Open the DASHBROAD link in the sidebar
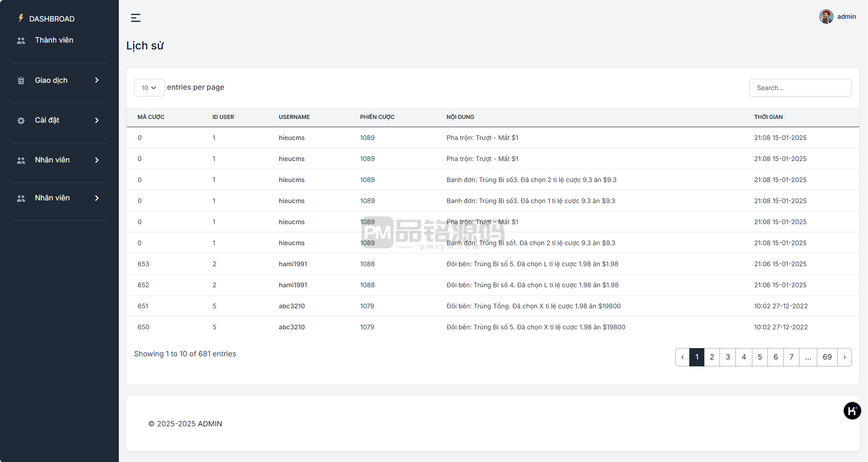Image resolution: width=868 pixels, height=462 pixels. click(52, 19)
